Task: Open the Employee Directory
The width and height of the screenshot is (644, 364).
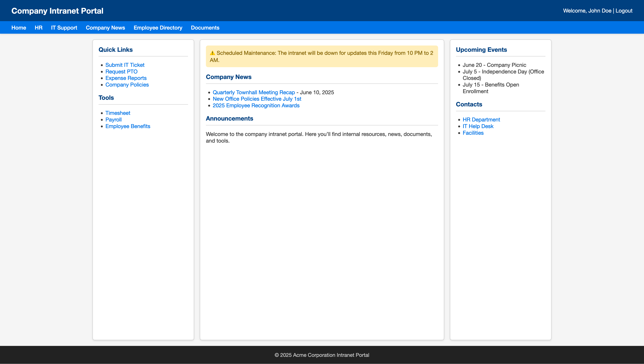Action: tap(158, 28)
